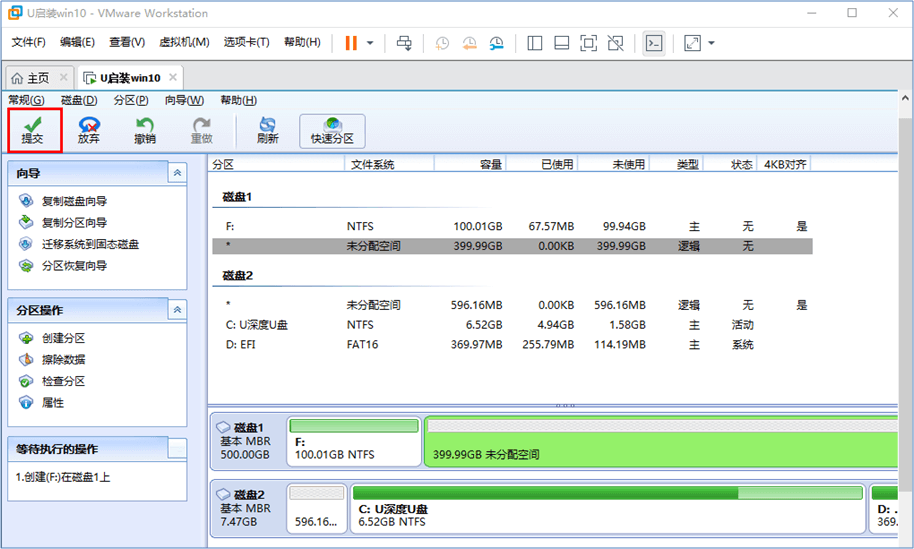Open VMware 查看(V) menu

point(127,42)
